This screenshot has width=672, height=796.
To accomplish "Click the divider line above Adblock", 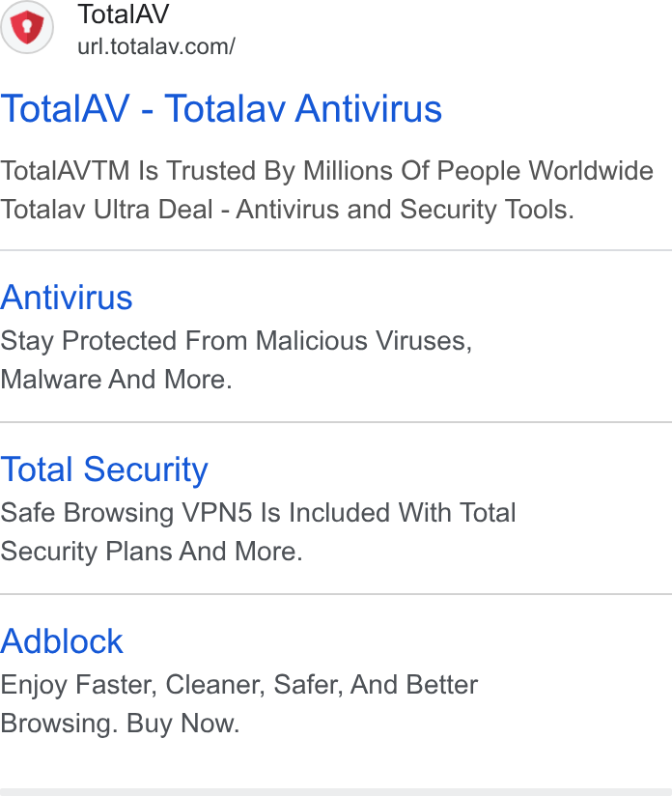I will click(336, 594).
